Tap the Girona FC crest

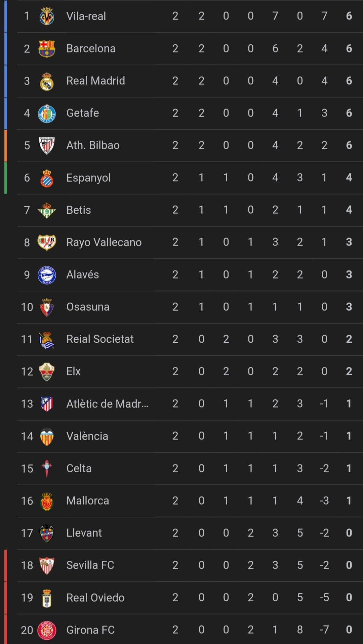[x=47, y=630]
